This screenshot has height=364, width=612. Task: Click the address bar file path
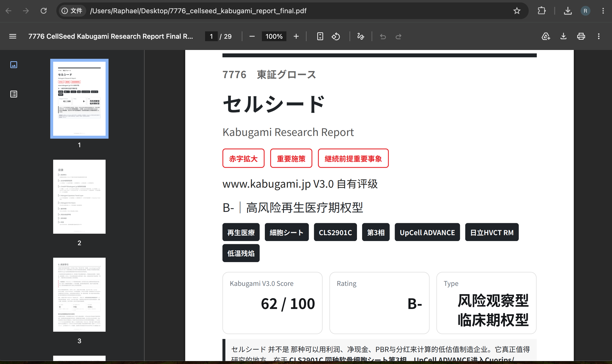click(x=198, y=11)
